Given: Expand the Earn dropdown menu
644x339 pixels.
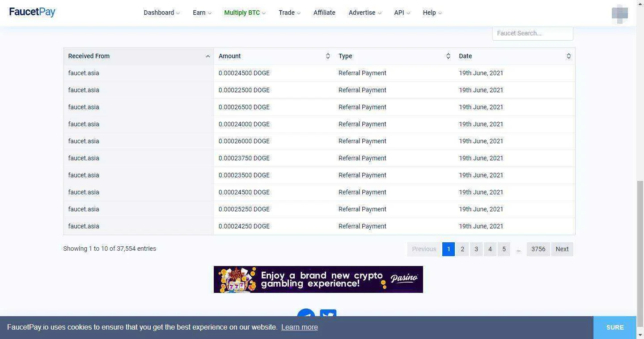Looking at the screenshot, I should [202, 13].
